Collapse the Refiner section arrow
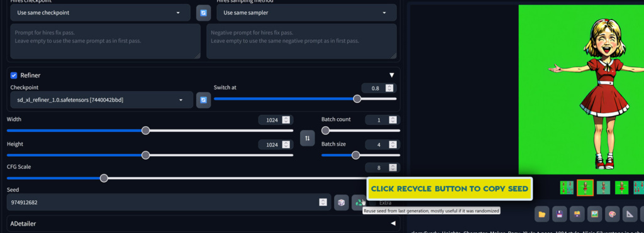The image size is (644, 233). (x=392, y=75)
